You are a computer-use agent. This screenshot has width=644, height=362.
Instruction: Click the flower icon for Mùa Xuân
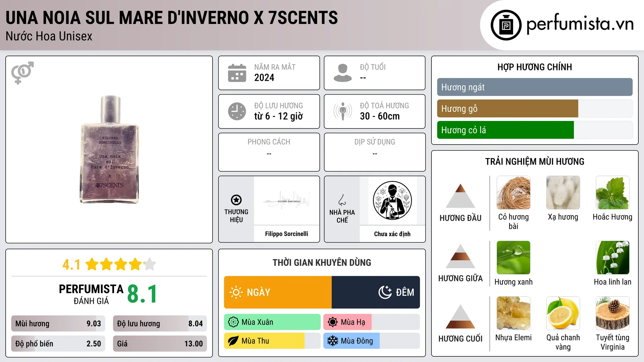pos(233,322)
